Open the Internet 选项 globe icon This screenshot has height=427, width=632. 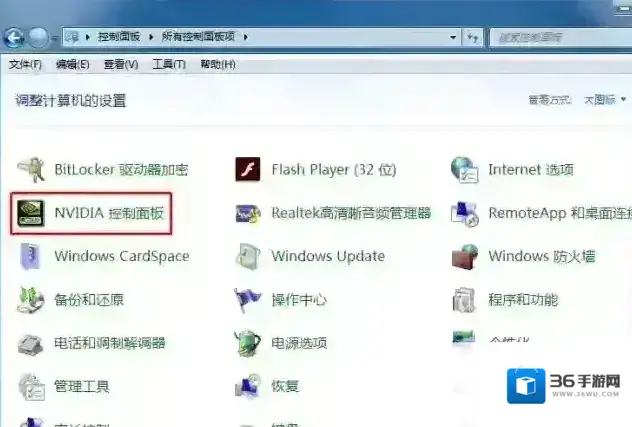click(x=465, y=169)
